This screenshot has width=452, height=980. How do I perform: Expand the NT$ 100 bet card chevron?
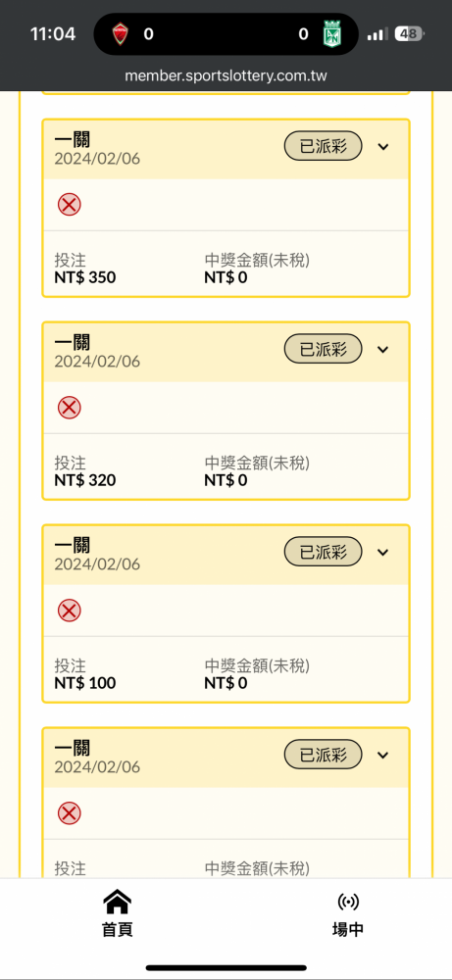(x=383, y=553)
